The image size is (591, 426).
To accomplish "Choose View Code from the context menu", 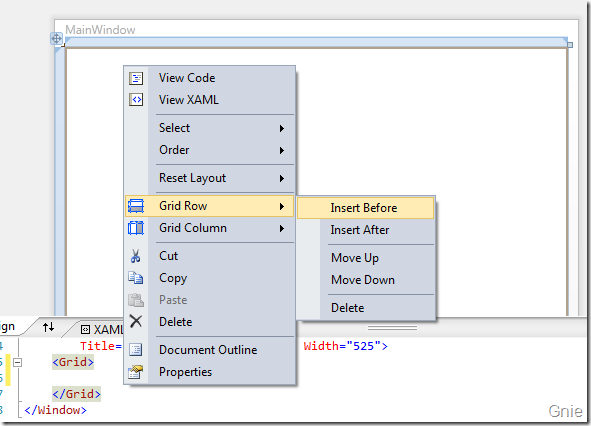I will 209,78.
